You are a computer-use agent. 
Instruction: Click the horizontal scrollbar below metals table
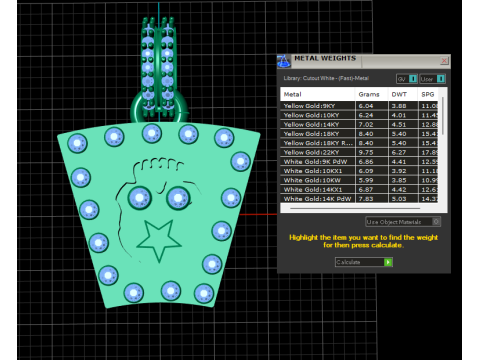click(355, 209)
